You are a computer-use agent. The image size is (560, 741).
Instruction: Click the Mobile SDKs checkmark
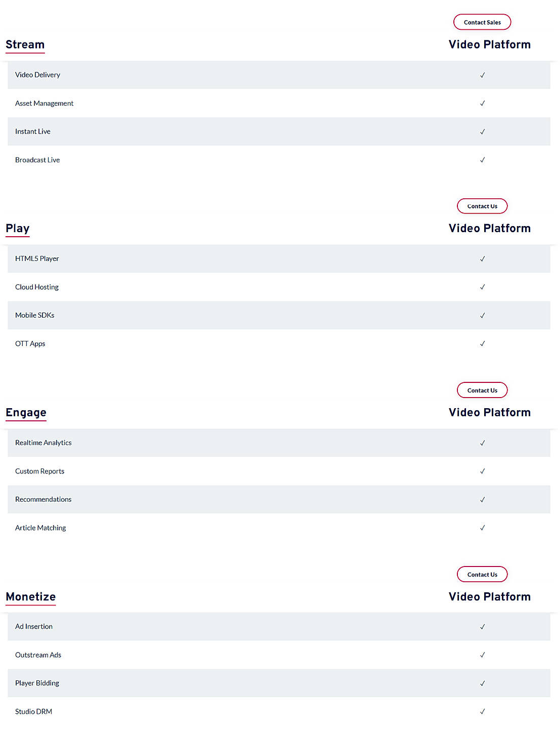482,316
